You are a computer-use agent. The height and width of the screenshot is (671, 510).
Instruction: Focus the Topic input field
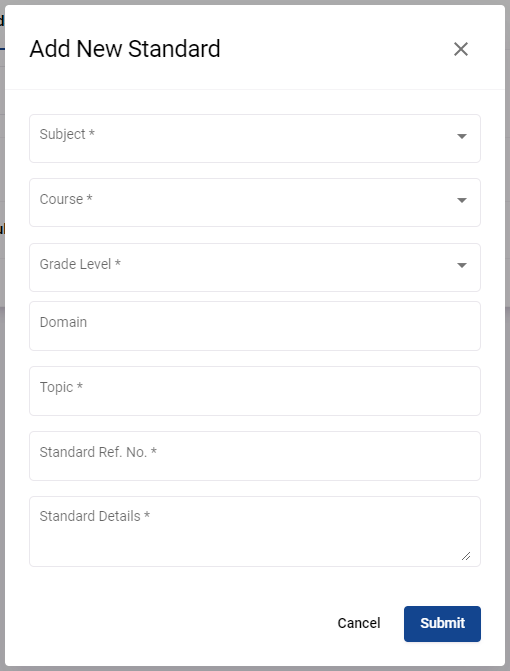point(255,391)
